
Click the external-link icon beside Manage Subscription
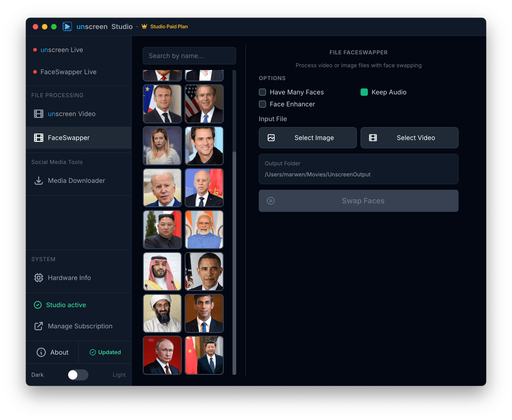click(x=38, y=326)
